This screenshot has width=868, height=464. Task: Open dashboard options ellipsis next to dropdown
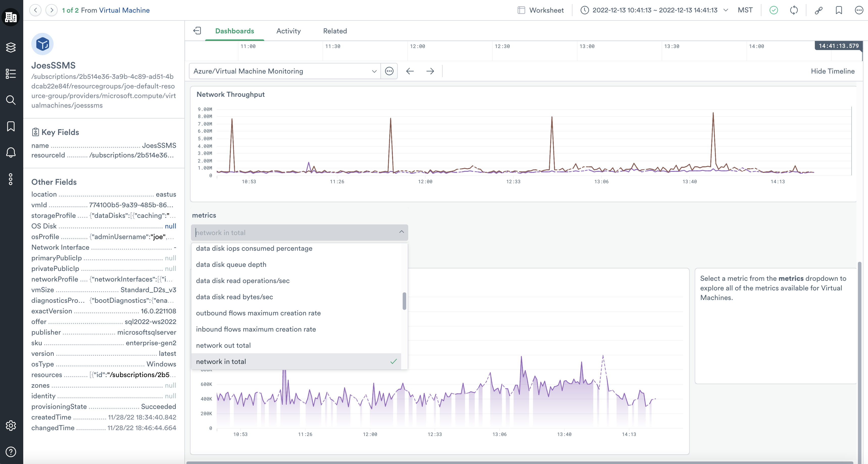click(x=389, y=71)
